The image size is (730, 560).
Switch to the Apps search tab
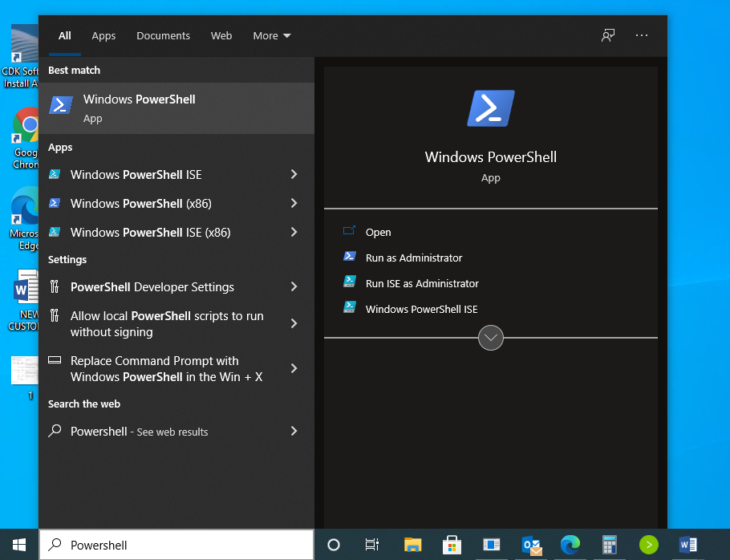tap(103, 36)
